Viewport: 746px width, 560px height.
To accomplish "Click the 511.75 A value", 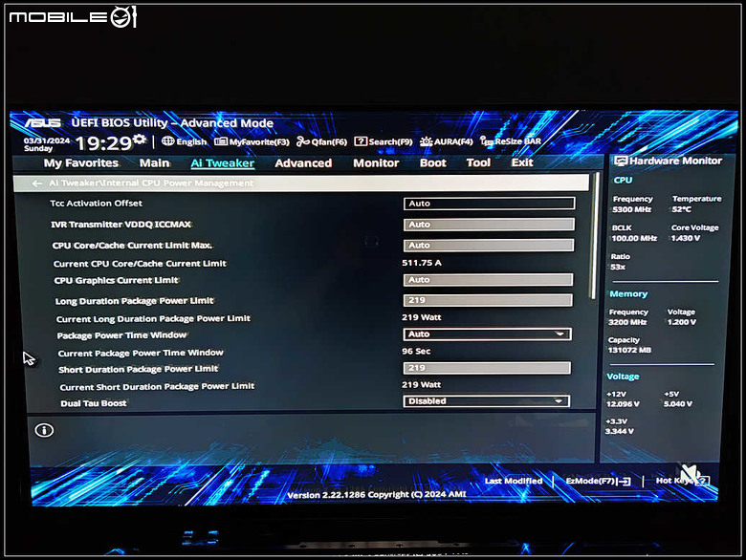I will (422, 263).
